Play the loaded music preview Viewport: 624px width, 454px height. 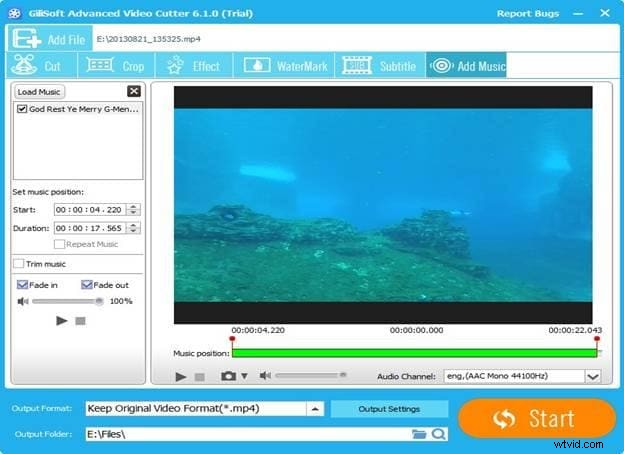click(61, 321)
